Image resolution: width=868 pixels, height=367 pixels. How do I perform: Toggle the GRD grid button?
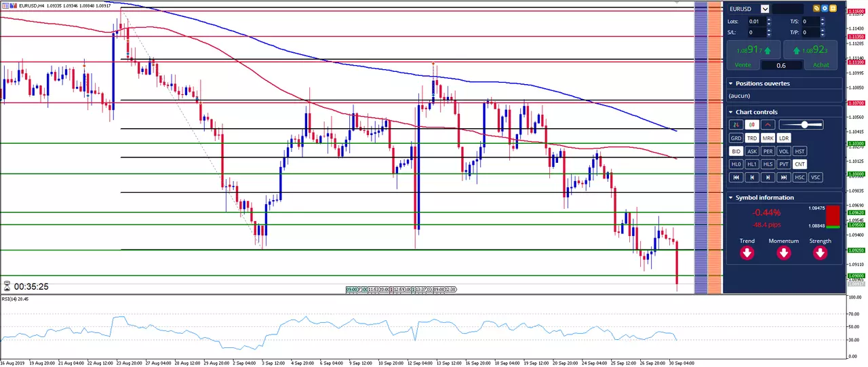[x=736, y=138]
